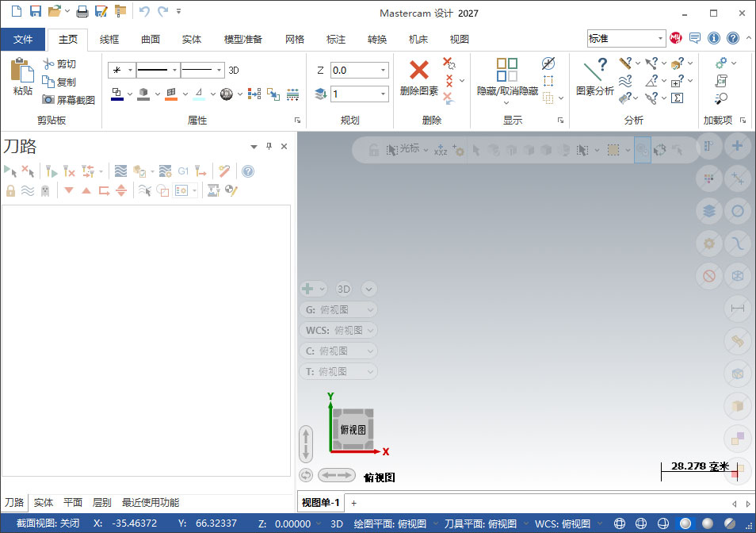Switch to the 线框 ribbon tab
Screen dimensions: 756x533
click(109, 40)
